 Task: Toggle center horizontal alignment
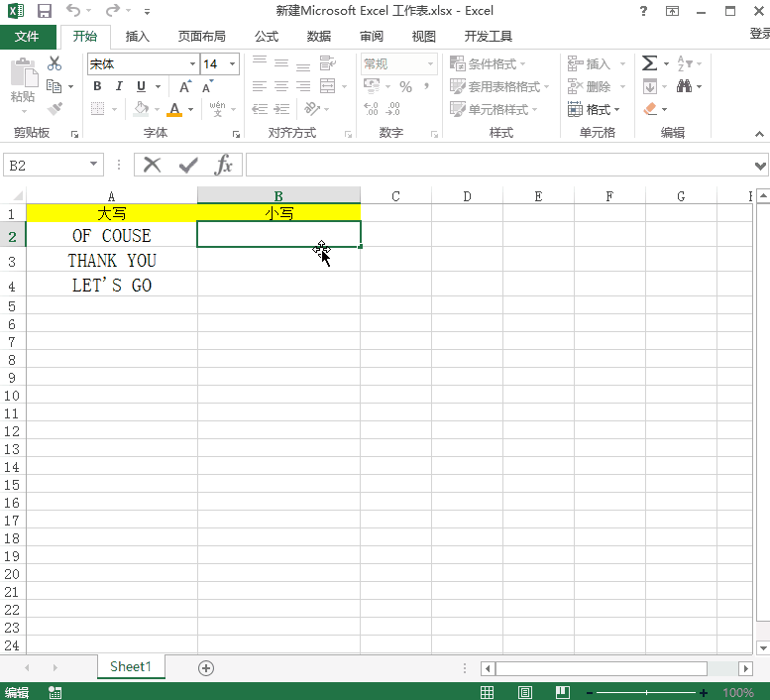coord(281,86)
